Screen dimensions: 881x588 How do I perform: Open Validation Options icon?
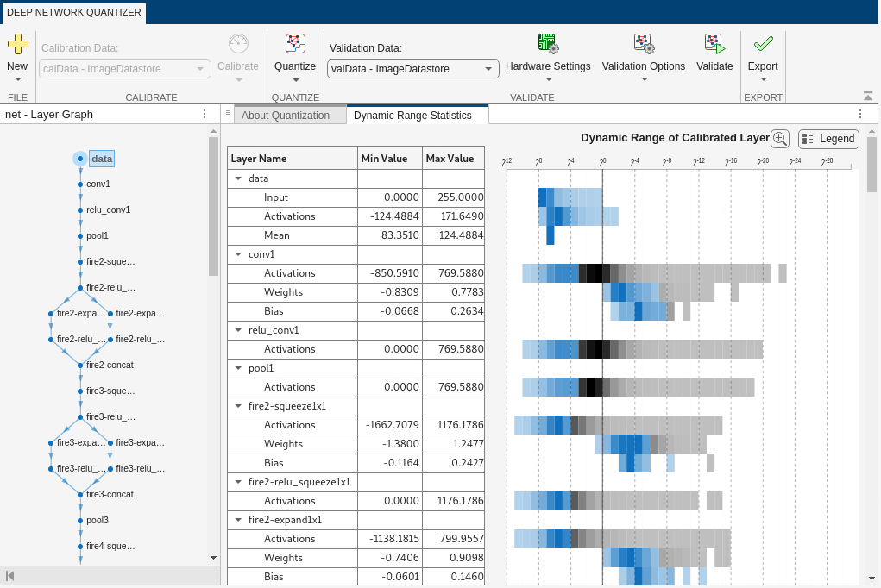point(643,44)
